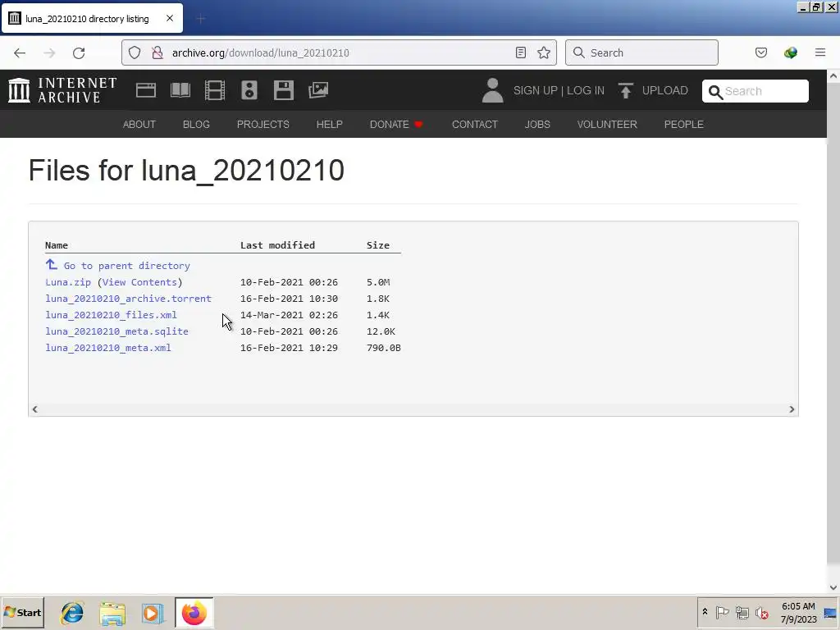The image size is (840, 630).
Task: Click the Firefox taskbar button
Action: (x=194, y=613)
